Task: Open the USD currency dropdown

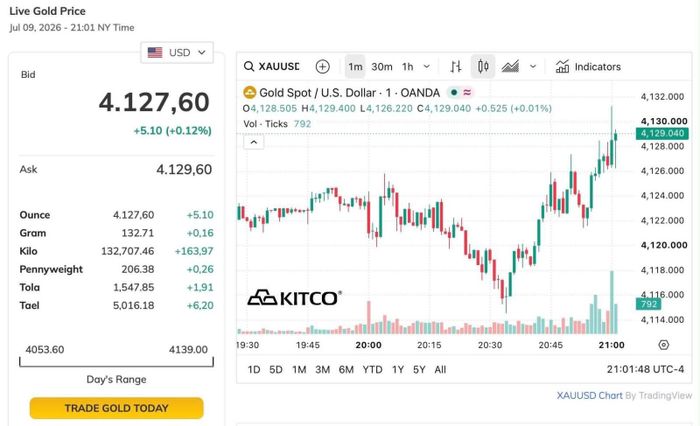Action: coord(177,53)
